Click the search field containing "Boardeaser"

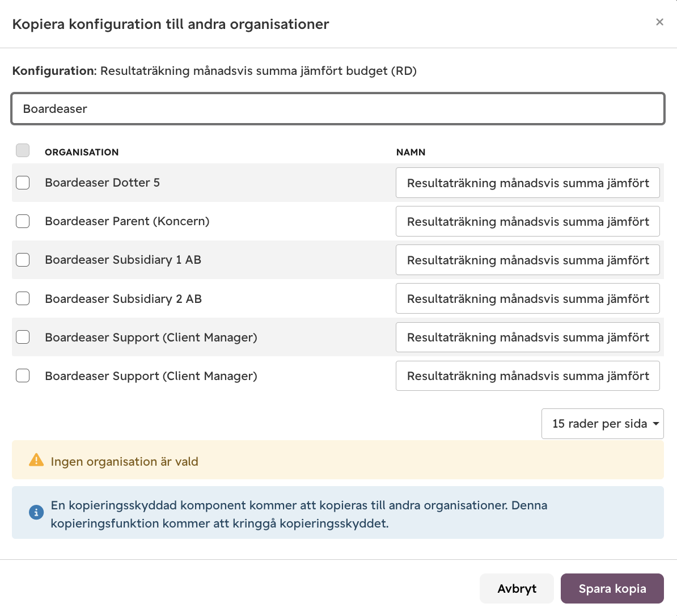click(x=337, y=109)
